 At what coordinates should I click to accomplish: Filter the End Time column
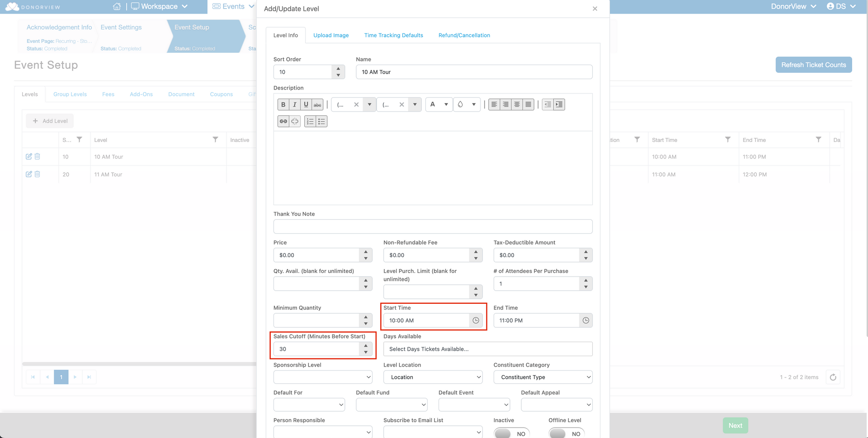tap(818, 140)
